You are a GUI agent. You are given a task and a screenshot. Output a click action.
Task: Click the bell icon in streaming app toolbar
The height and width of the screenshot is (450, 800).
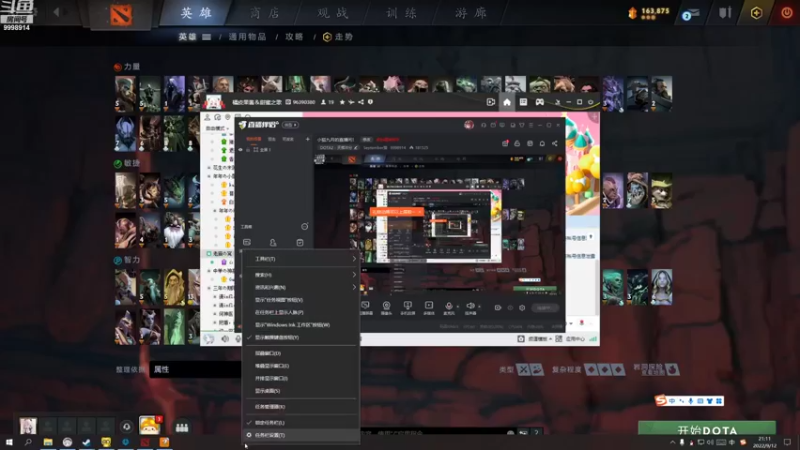[x=542, y=143]
